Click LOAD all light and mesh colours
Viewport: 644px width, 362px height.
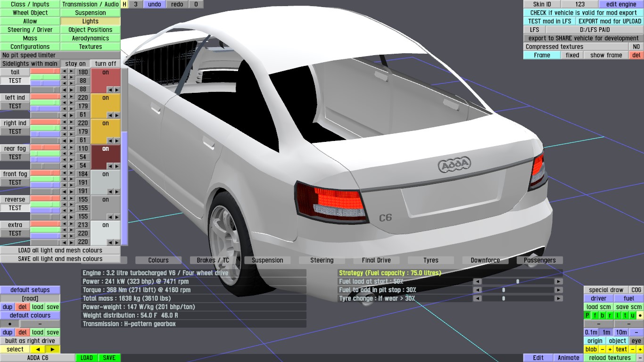tap(60, 250)
